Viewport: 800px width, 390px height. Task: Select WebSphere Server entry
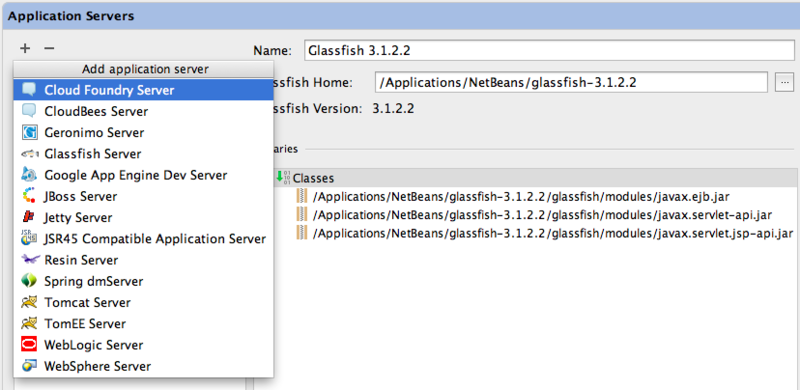point(143,367)
